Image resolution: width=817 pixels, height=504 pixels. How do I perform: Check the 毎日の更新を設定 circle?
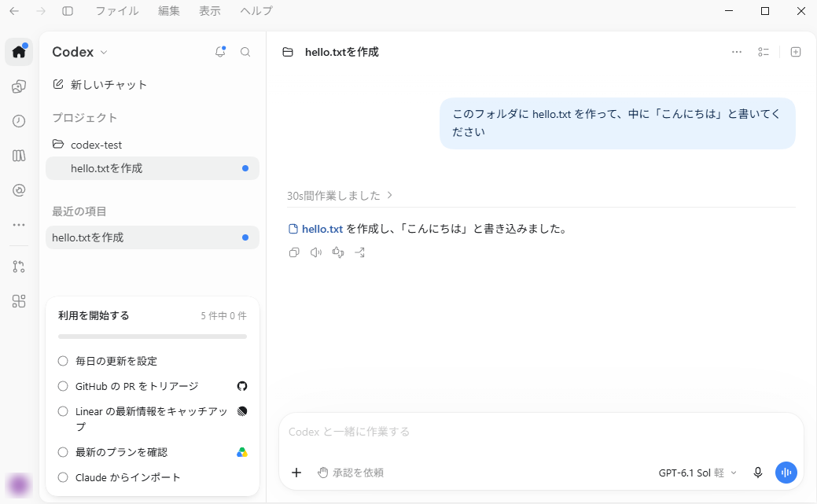63,361
